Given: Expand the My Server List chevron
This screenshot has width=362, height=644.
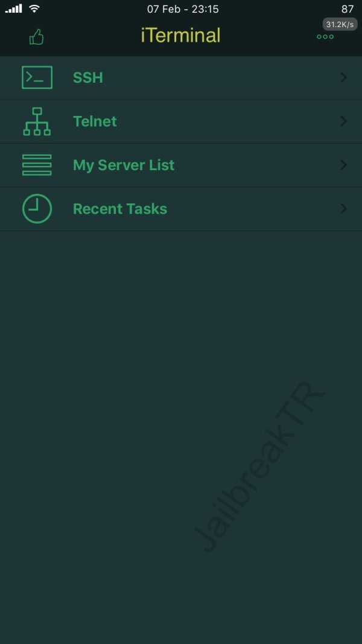Looking at the screenshot, I should point(343,165).
